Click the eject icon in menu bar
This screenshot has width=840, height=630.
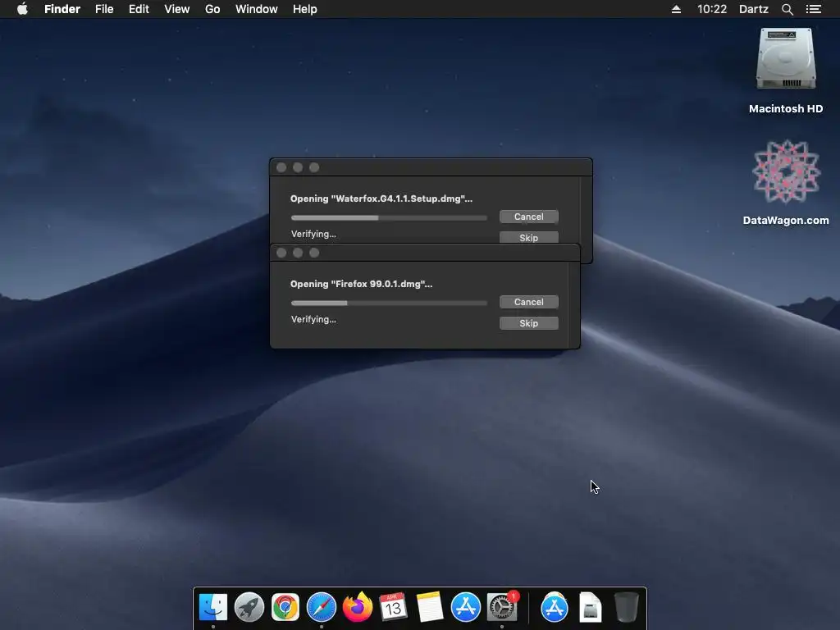pyautogui.click(x=676, y=9)
